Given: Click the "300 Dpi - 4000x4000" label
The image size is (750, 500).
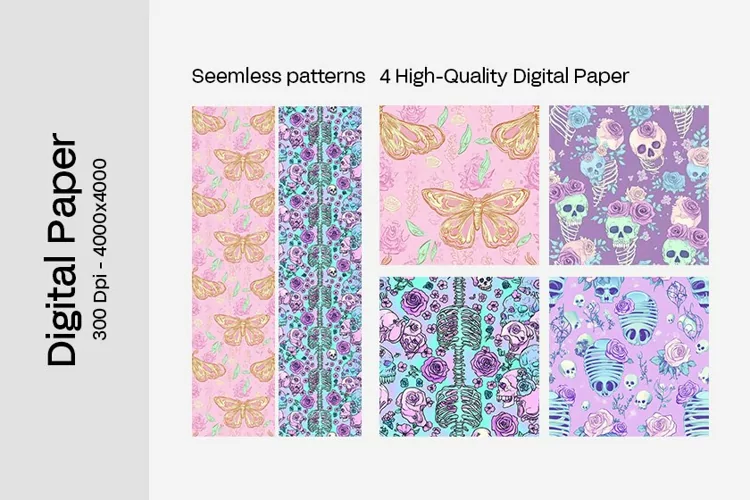Looking at the screenshot, I should coord(99,249).
